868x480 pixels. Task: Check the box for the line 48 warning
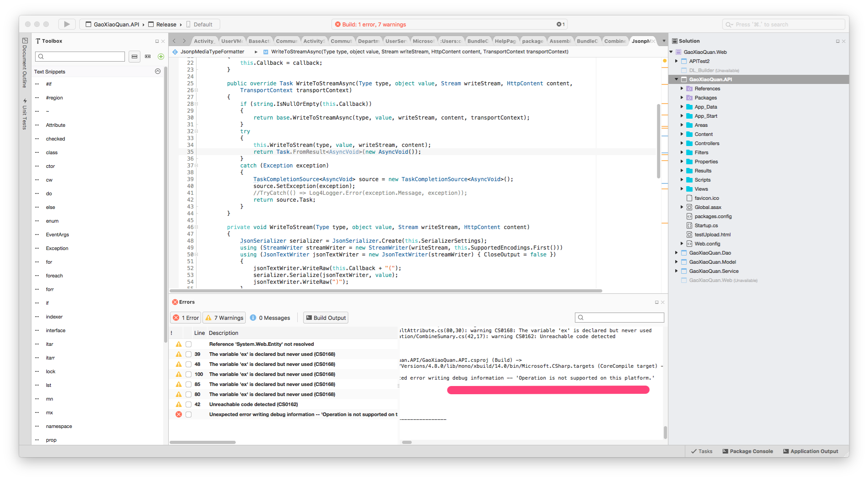pyautogui.click(x=188, y=365)
